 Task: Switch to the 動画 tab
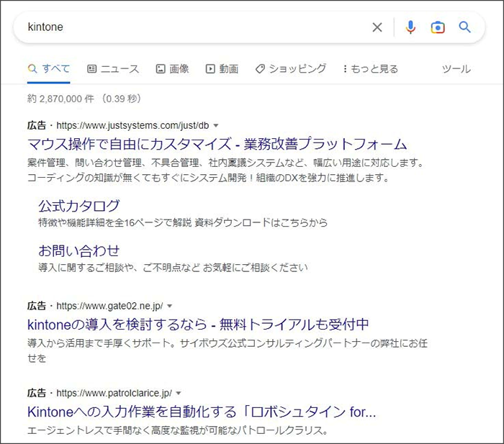[222, 69]
